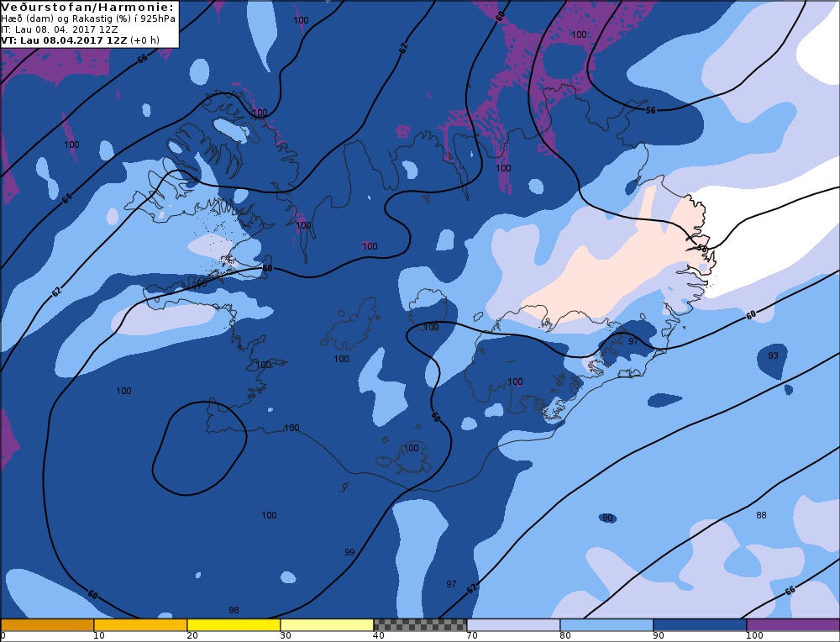Click the dark orange 0–10 legend swatch

tap(47, 625)
